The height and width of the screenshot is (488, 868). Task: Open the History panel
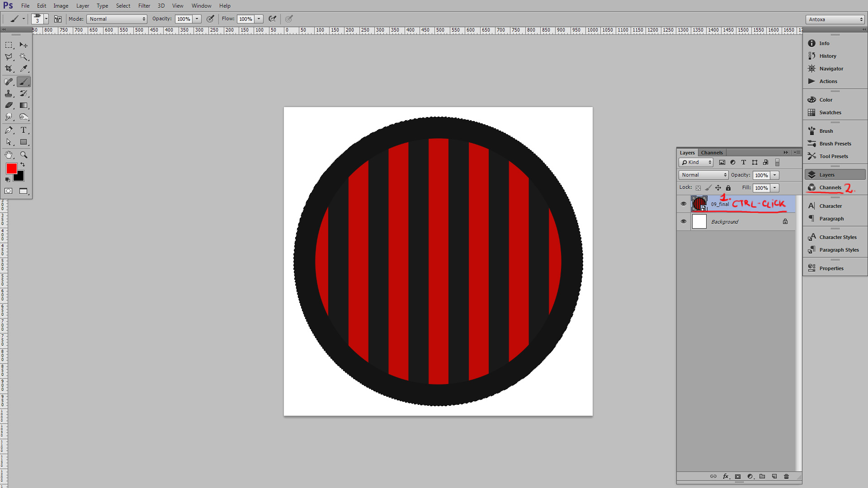tap(827, 56)
